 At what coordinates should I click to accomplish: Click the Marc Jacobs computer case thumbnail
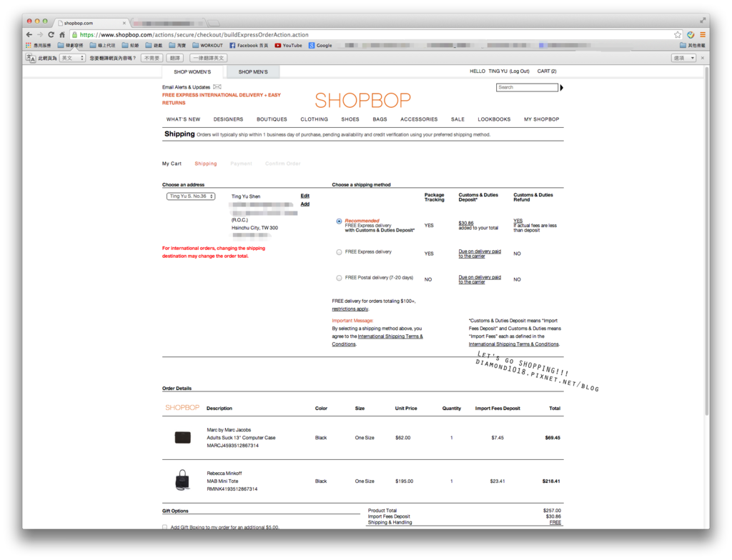[x=182, y=437]
